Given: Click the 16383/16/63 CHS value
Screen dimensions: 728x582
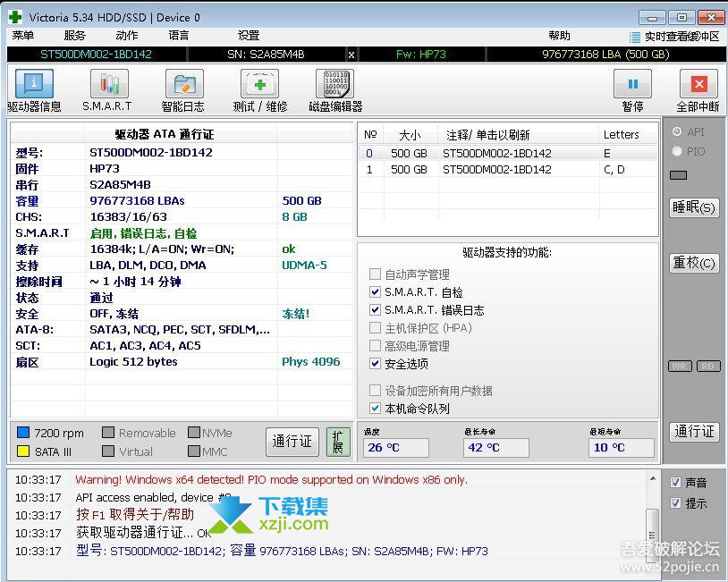Looking at the screenshot, I should 129,216.
